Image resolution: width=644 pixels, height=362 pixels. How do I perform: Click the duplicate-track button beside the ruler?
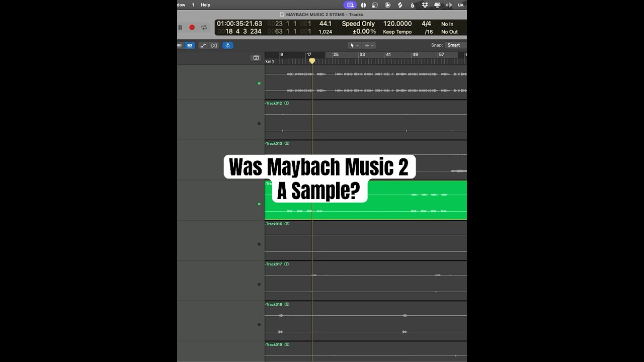click(256, 58)
